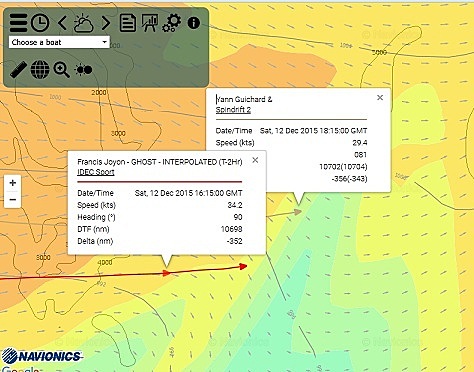
Task: Toggle the day night brightness icon
Action: (x=83, y=70)
